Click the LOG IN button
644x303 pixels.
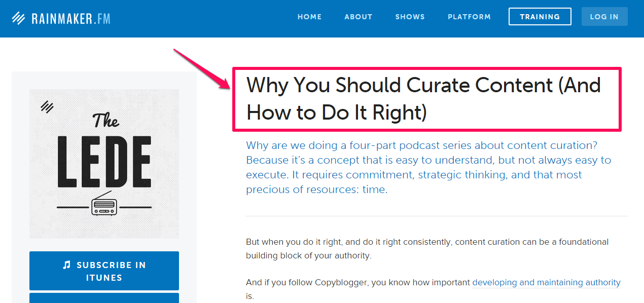click(x=604, y=17)
